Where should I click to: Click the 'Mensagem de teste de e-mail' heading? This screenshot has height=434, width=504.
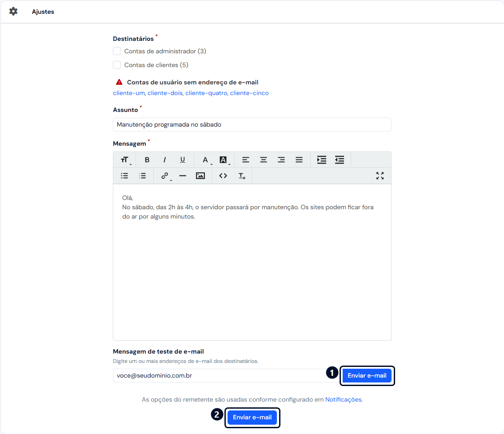pos(158,351)
